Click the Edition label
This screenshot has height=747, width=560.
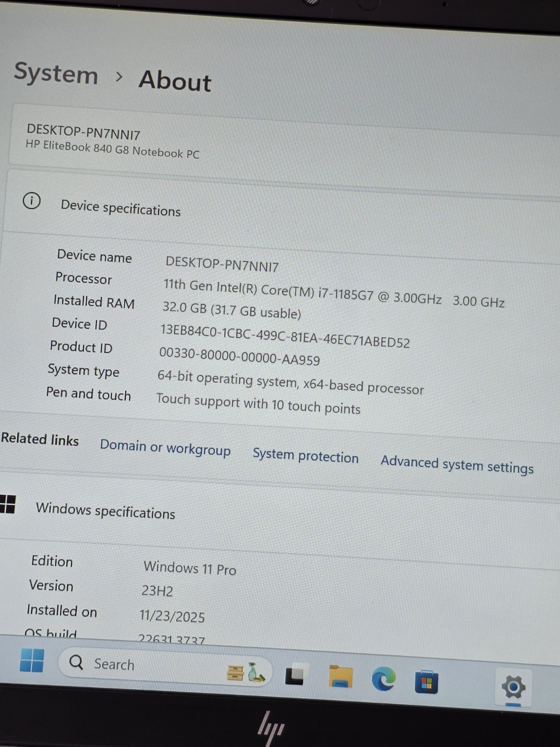(x=52, y=561)
